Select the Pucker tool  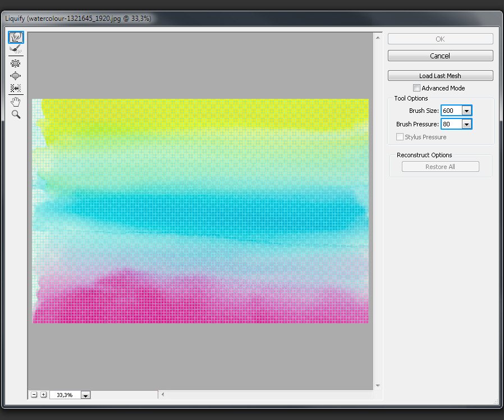16,63
